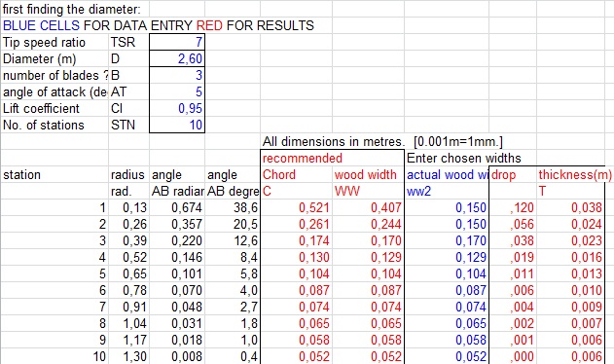The image size is (614, 364).
Task: Click the 'wood width' column header
Action: click(368, 174)
